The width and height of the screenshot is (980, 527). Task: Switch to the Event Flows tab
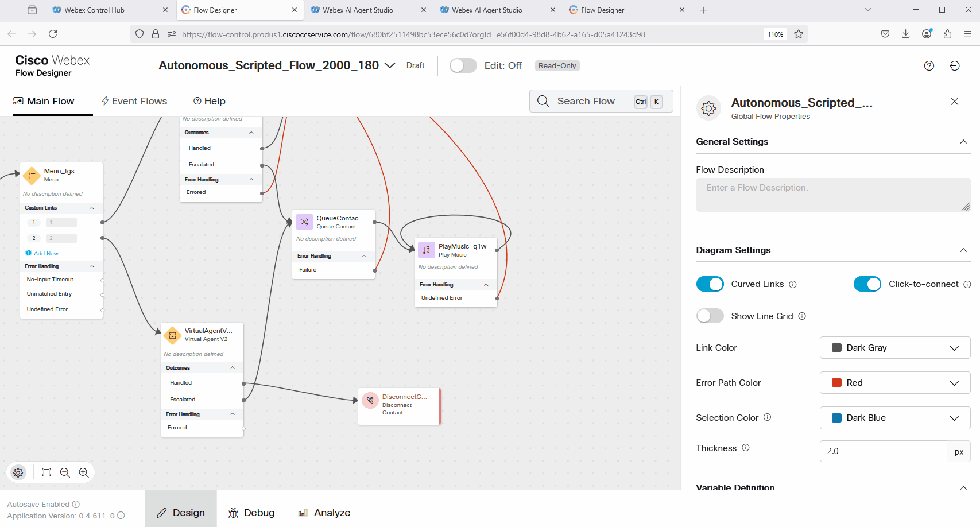tap(134, 101)
